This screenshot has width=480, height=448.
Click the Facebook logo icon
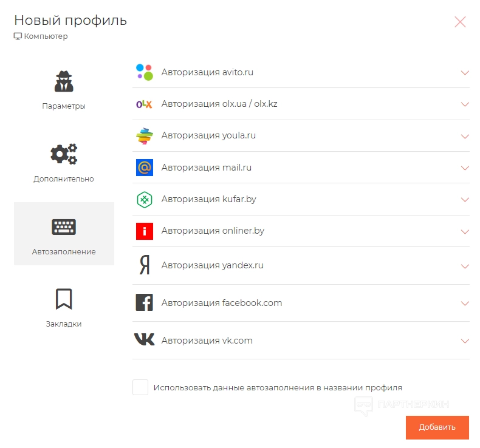click(144, 303)
